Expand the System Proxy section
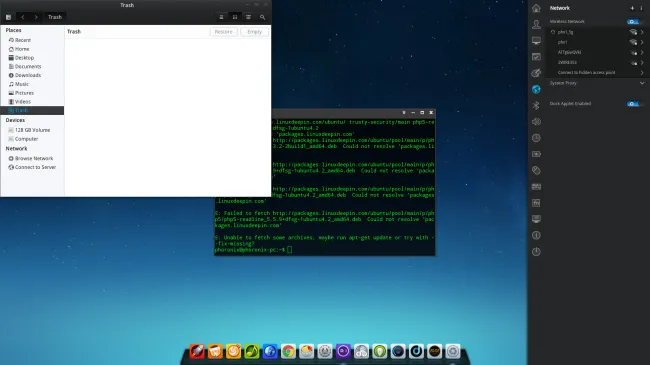The height and width of the screenshot is (365, 650). (x=642, y=83)
